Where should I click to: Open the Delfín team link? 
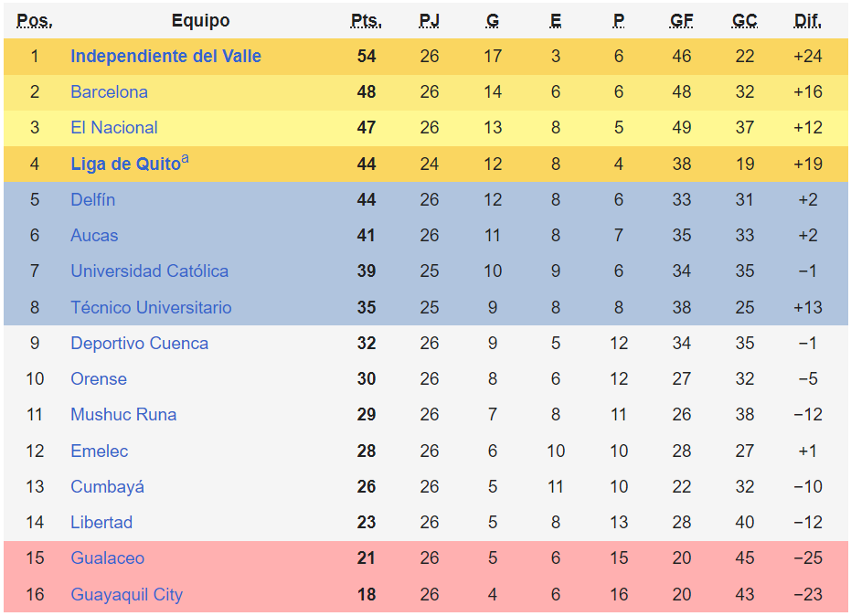pyautogui.click(x=92, y=200)
